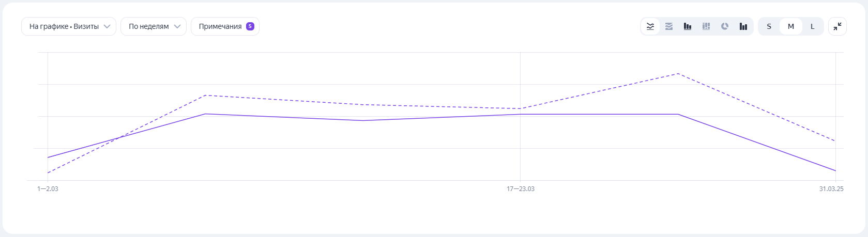Switch to the pie chart view icon

coord(725,26)
